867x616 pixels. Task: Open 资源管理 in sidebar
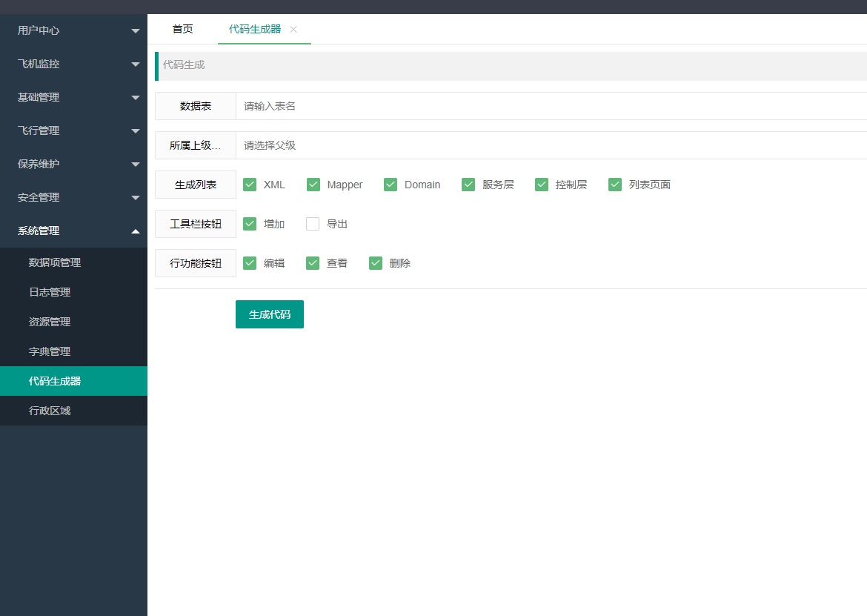73,322
